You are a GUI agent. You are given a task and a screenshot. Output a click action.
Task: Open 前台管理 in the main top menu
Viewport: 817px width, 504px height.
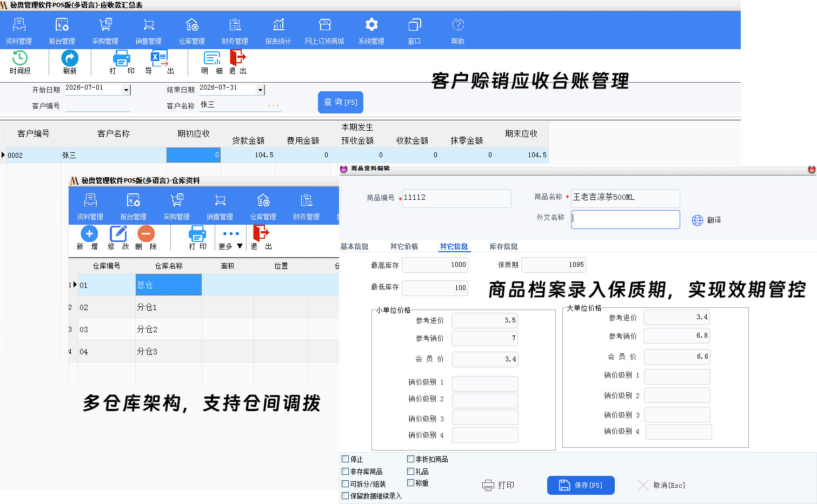click(x=62, y=31)
